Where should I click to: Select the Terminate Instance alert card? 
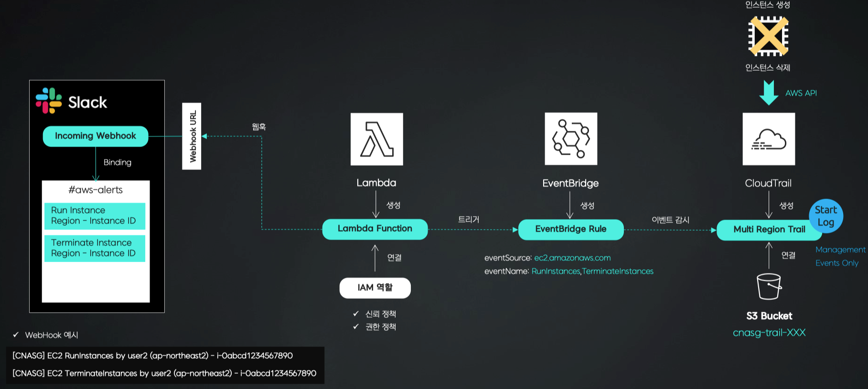95,248
